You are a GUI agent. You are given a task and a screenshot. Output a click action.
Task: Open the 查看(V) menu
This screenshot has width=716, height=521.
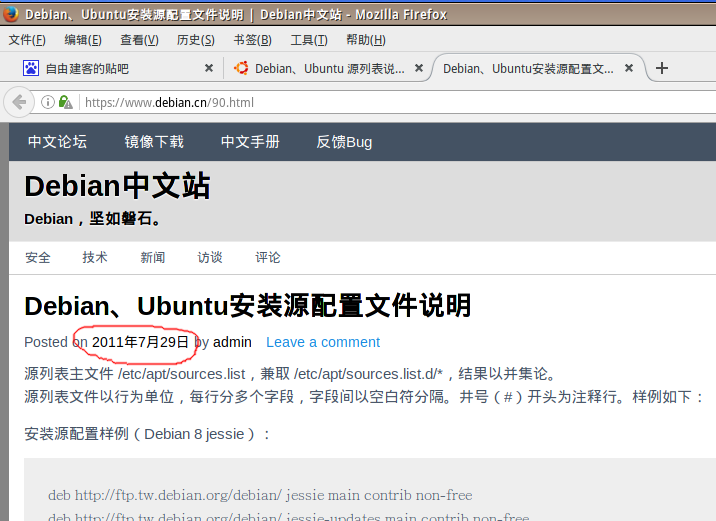pyautogui.click(x=139, y=40)
